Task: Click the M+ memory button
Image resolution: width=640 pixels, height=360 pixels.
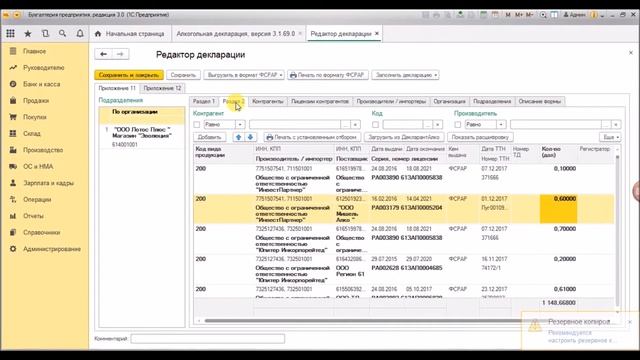Action: [x=519, y=15]
